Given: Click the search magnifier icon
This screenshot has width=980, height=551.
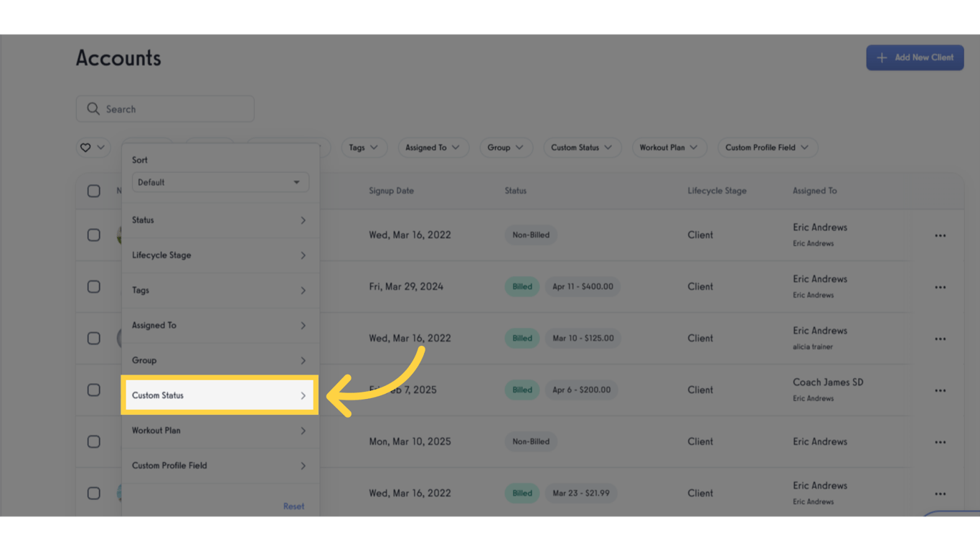Looking at the screenshot, I should pos(93,108).
